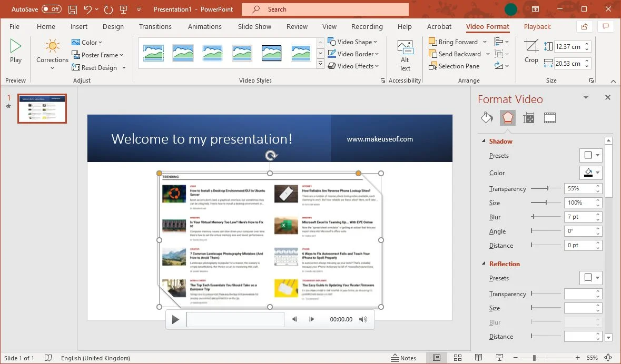Screen dimensions: 621x364
Task: Open the Poster Frame dropdown
Action: [x=97, y=55]
